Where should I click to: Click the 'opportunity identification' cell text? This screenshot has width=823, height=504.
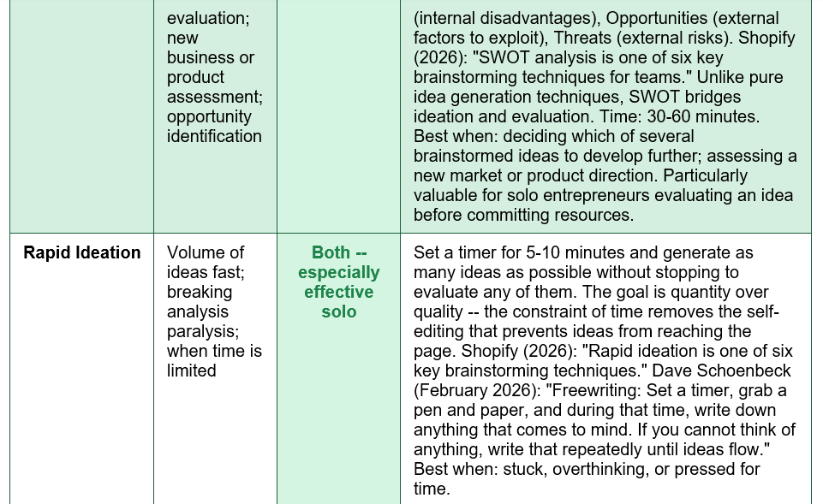[x=214, y=127]
